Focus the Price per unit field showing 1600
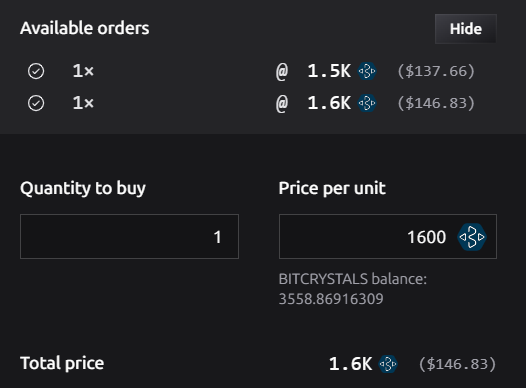The height and width of the screenshot is (388, 526). pyautogui.click(x=388, y=236)
